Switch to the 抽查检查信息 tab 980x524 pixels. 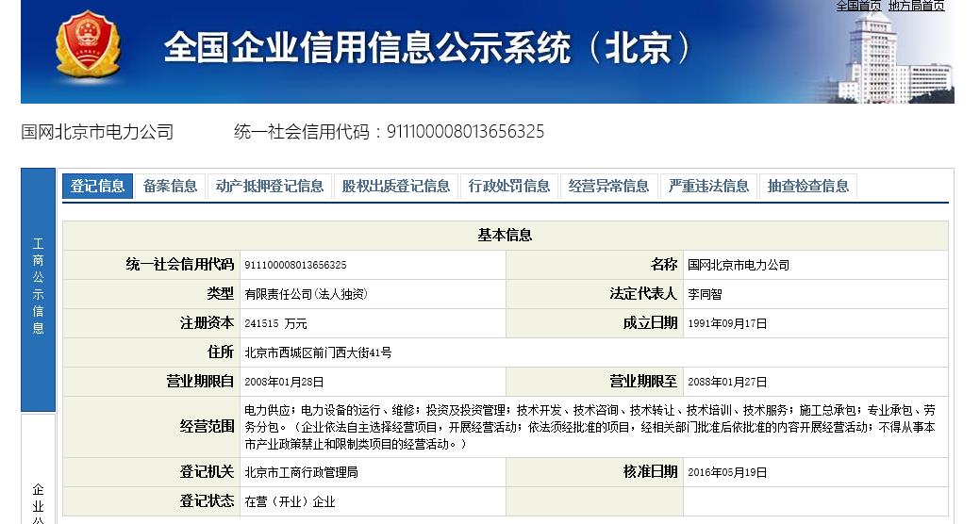(x=808, y=186)
